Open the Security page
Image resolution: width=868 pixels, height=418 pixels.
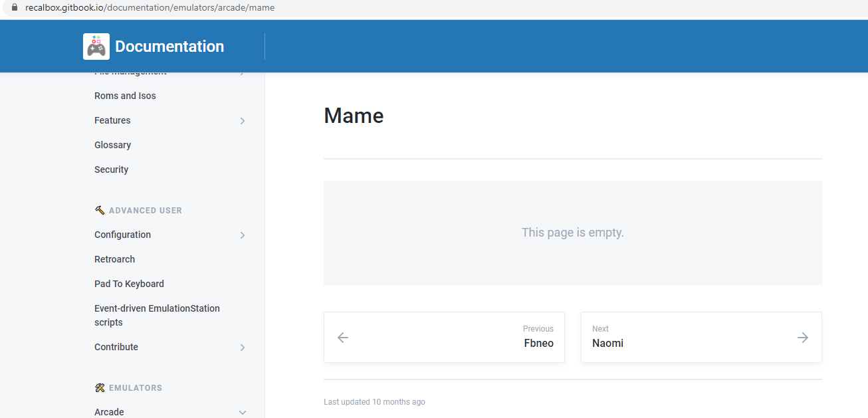pyautogui.click(x=111, y=169)
